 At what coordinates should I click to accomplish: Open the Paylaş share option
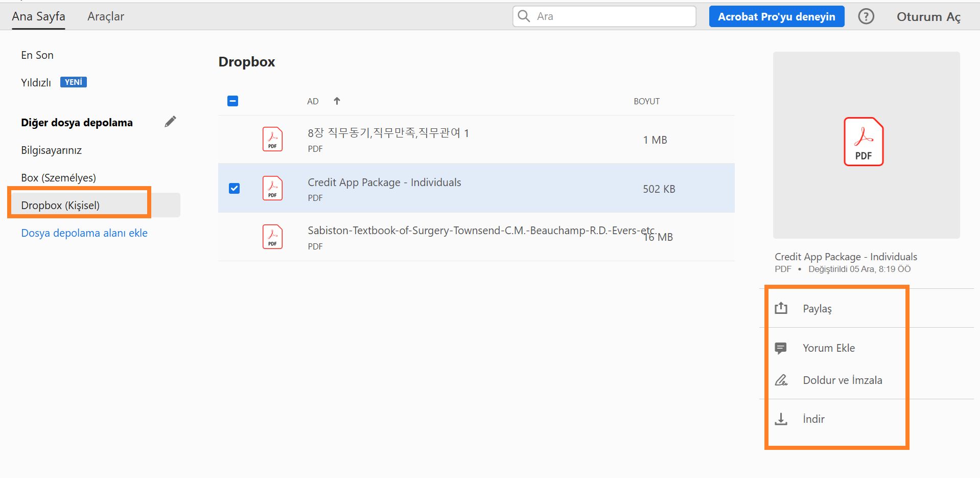click(816, 308)
